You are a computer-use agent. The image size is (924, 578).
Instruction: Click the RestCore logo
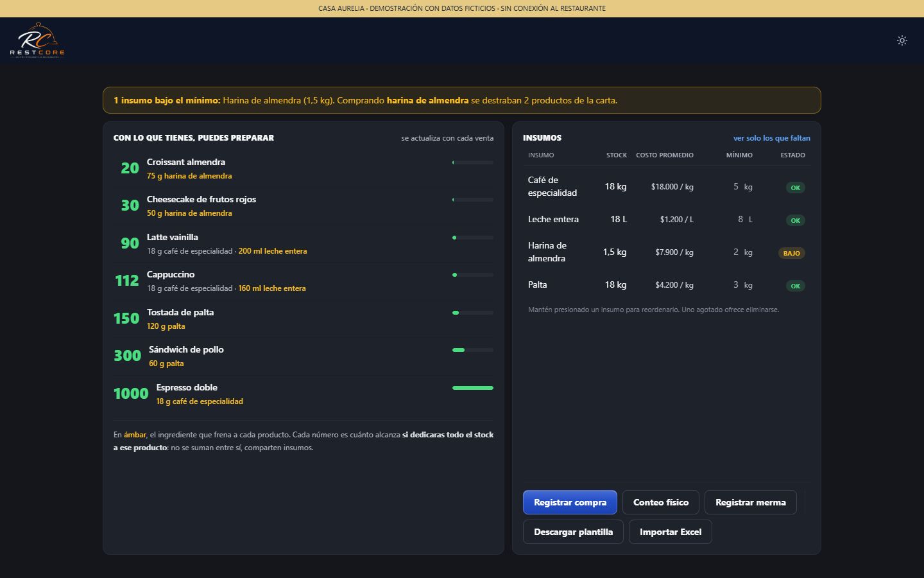(37, 40)
